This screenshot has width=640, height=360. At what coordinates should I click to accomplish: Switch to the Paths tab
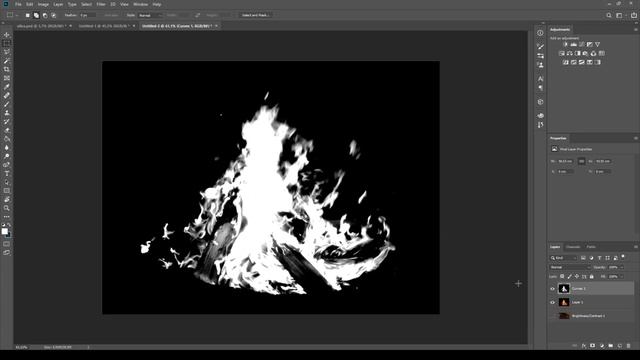pyautogui.click(x=591, y=247)
